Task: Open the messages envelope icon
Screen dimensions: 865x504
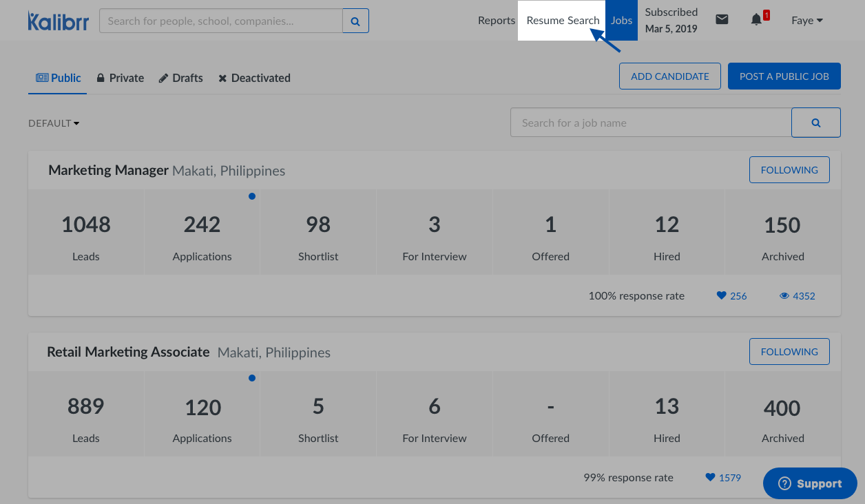Action: click(722, 20)
